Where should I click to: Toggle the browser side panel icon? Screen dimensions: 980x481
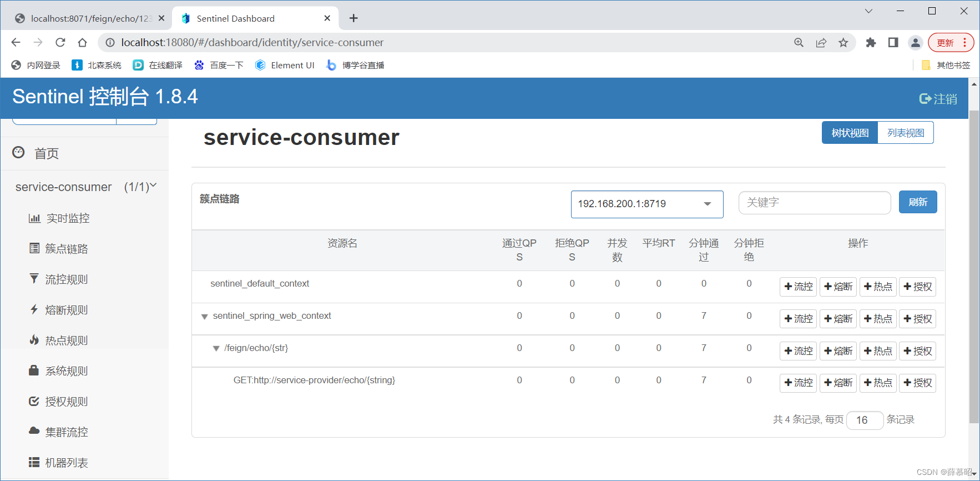click(x=893, y=42)
